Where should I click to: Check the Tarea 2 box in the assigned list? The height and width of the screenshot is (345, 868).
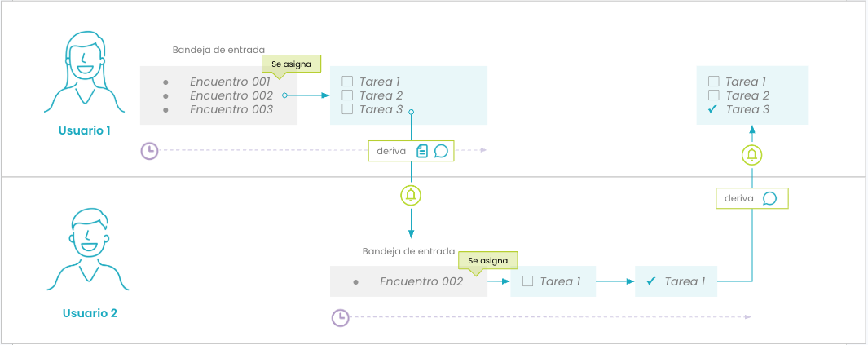pos(347,95)
